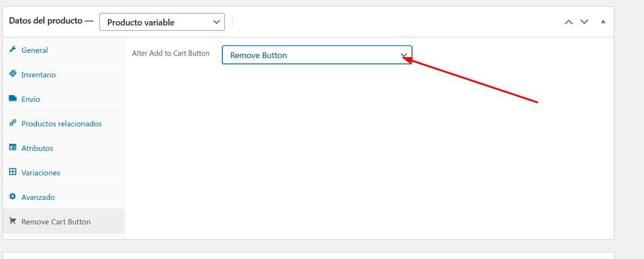
Task: Collapse the Datos del producto panel triangle
Action: (x=603, y=22)
